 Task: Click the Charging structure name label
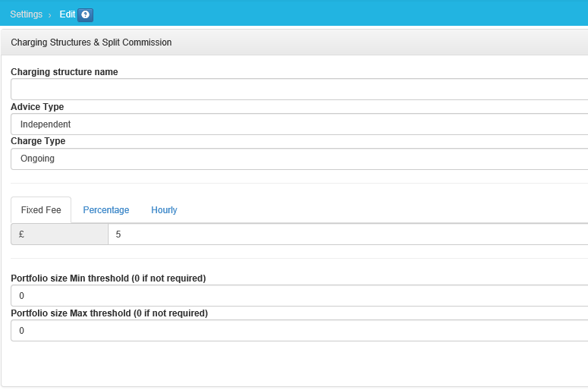point(64,72)
